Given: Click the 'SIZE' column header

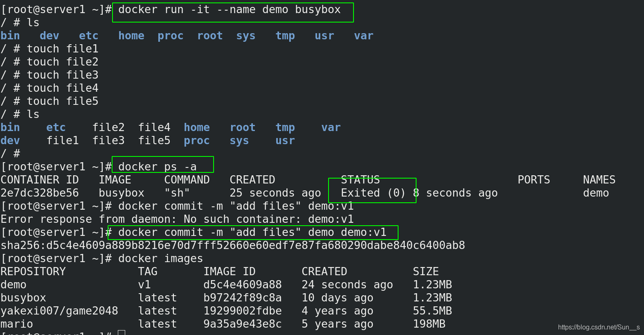Looking at the screenshot, I should coord(426,272).
